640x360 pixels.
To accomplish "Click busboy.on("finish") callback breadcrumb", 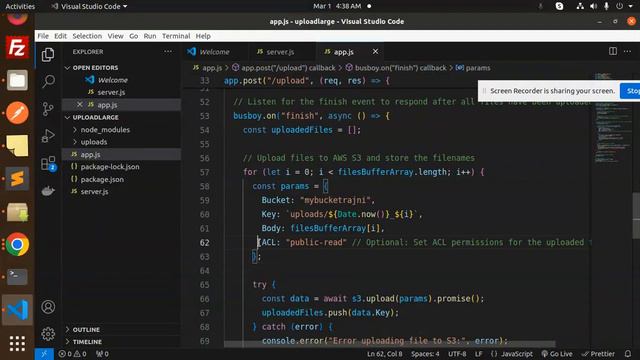I will click(400, 68).
